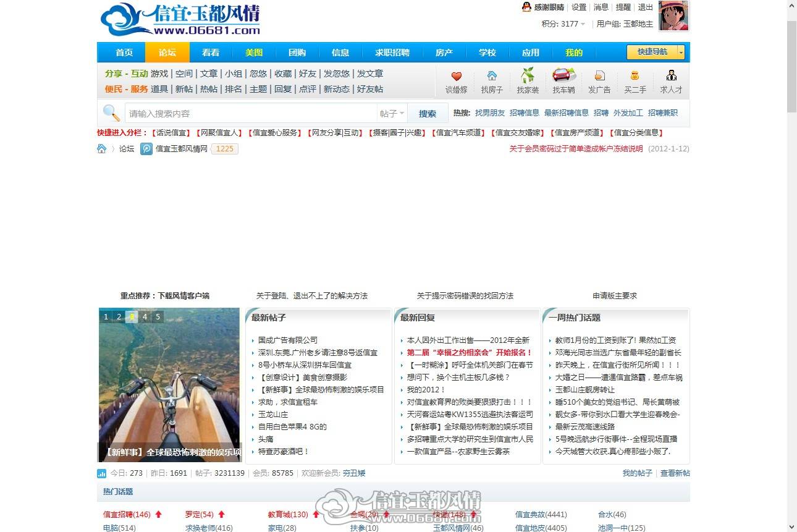This screenshot has width=797, height=532.
Task: Click the 提醒 link
Action: (x=623, y=7)
